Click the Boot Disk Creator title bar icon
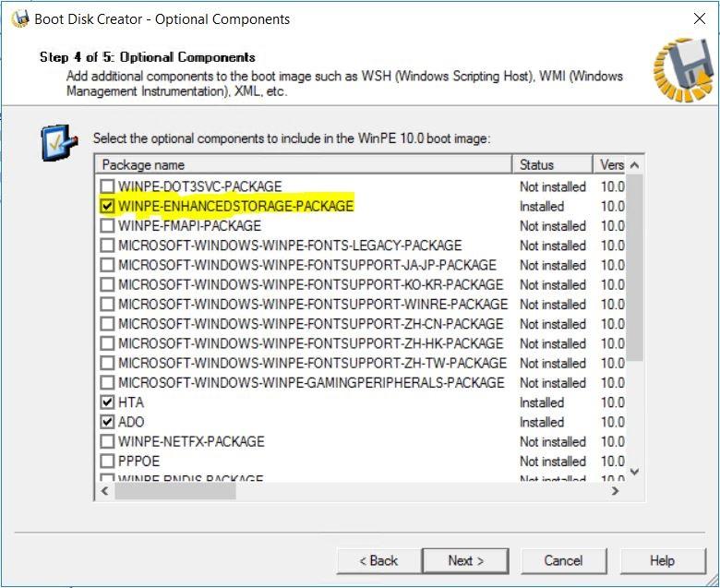The image size is (720, 588). click(18, 18)
